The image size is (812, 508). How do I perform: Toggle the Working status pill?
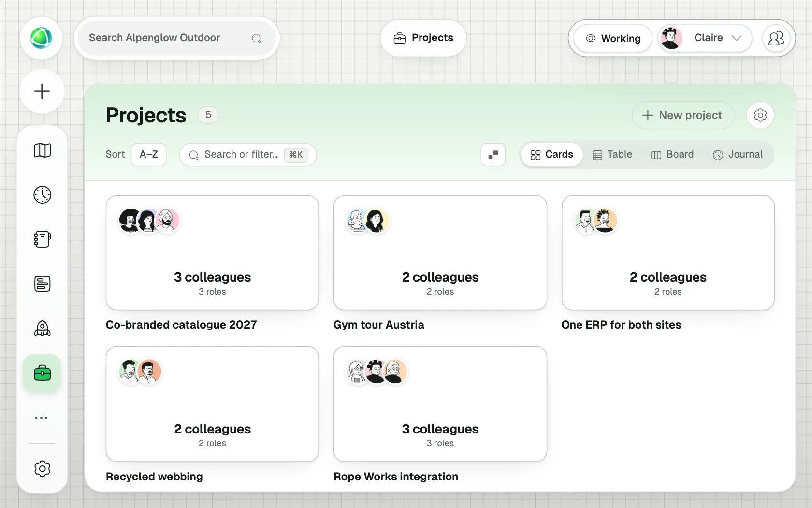coord(613,38)
